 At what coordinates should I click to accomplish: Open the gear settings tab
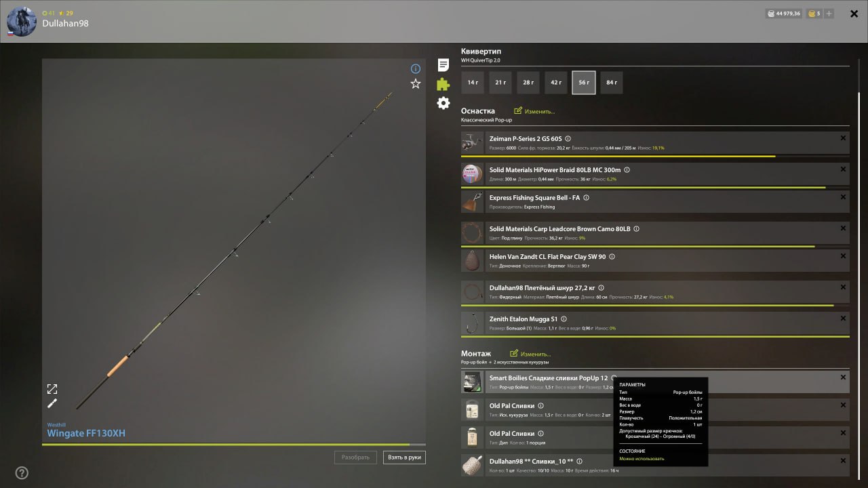[x=443, y=103]
